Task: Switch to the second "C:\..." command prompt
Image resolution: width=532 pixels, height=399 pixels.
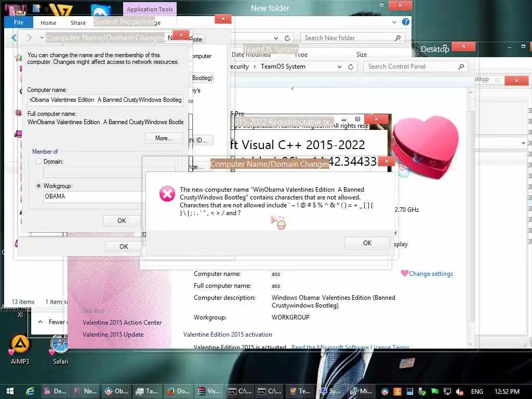Action: point(270,391)
